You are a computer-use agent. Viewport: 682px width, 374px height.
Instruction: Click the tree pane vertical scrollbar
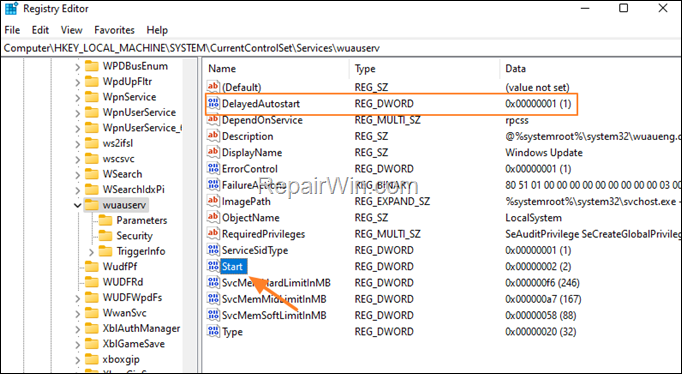coord(190,215)
